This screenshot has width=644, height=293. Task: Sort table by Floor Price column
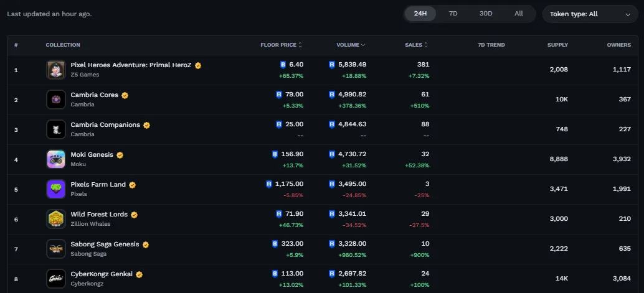(x=282, y=45)
